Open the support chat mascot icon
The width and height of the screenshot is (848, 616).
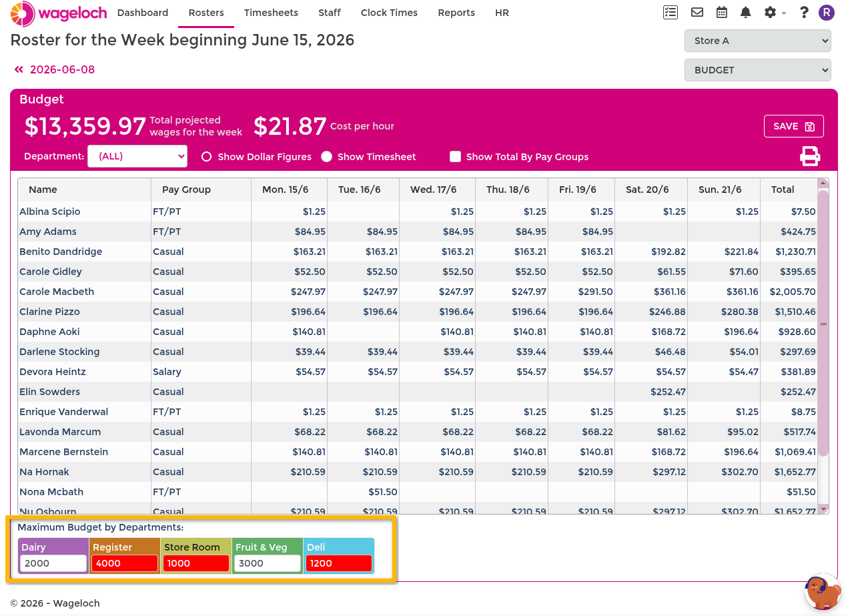point(821,591)
